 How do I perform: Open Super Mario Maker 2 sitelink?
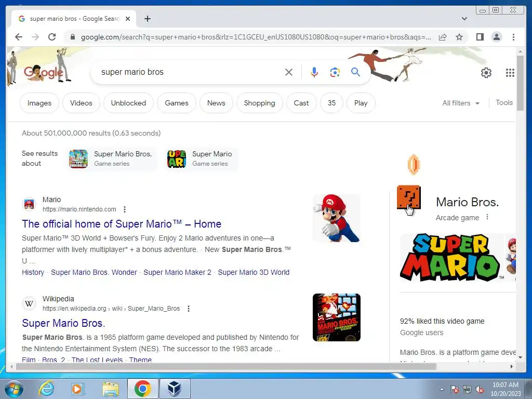coord(177,272)
